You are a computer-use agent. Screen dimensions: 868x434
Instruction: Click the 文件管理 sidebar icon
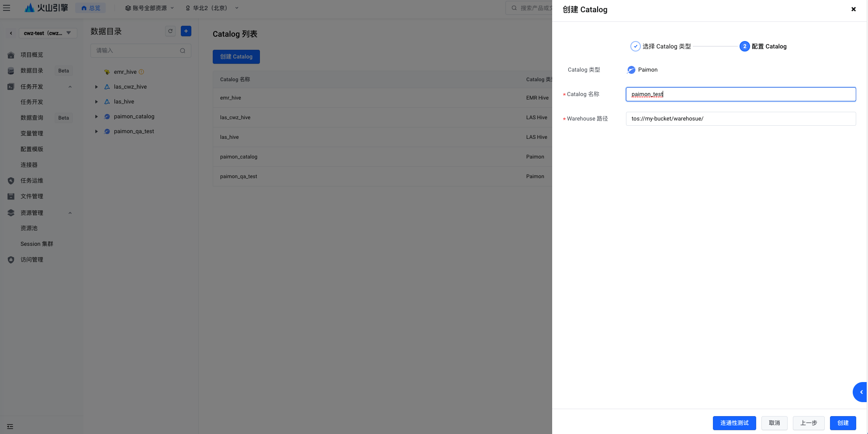tap(11, 196)
